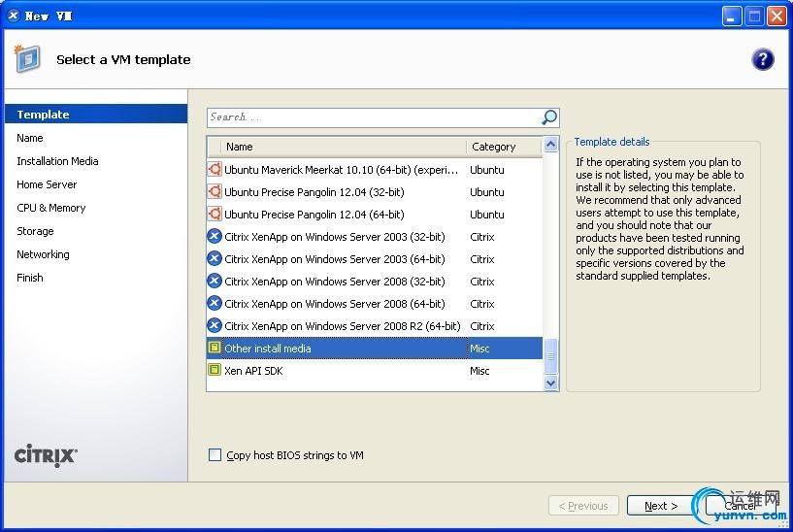Select Citrix XenApp on Windows Server 2003 (64-bit)

point(334,259)
